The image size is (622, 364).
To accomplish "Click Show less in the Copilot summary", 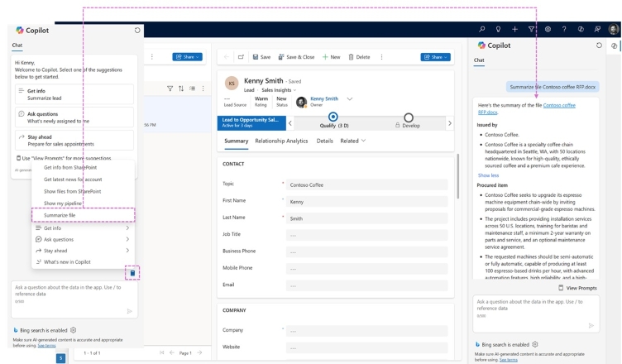I will [488, 175].
